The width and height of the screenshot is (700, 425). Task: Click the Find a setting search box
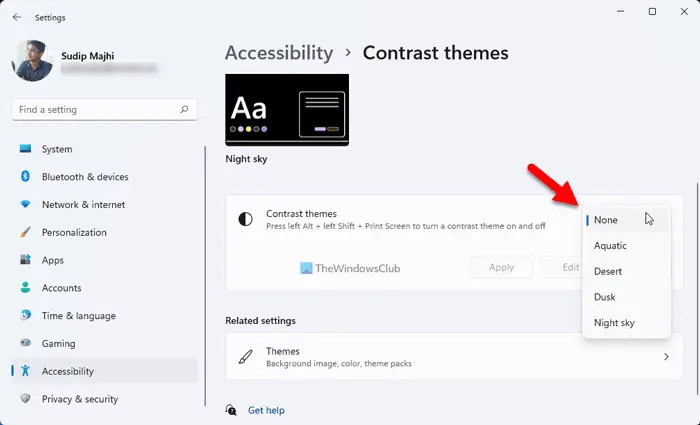click(95, 109)
